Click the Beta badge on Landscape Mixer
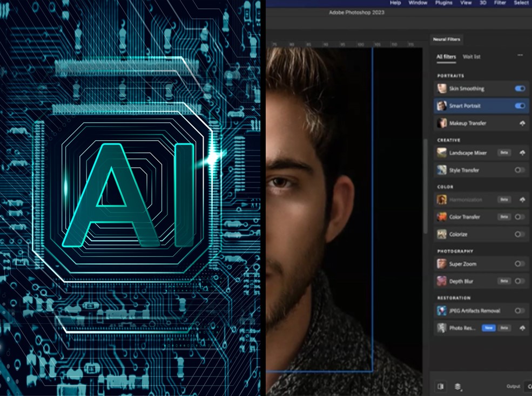The width and height of the screenshot is (532, 396). [x=504, y=153]
